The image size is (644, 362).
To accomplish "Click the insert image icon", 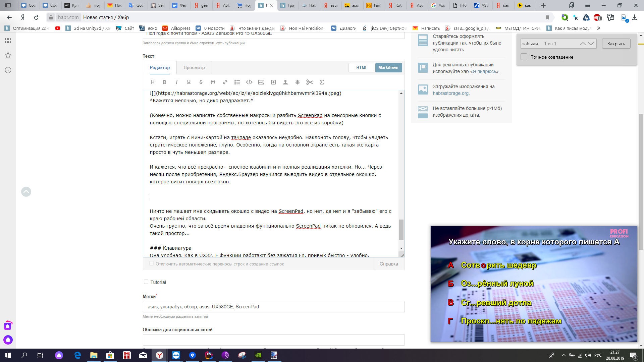I will pos(261,82).
